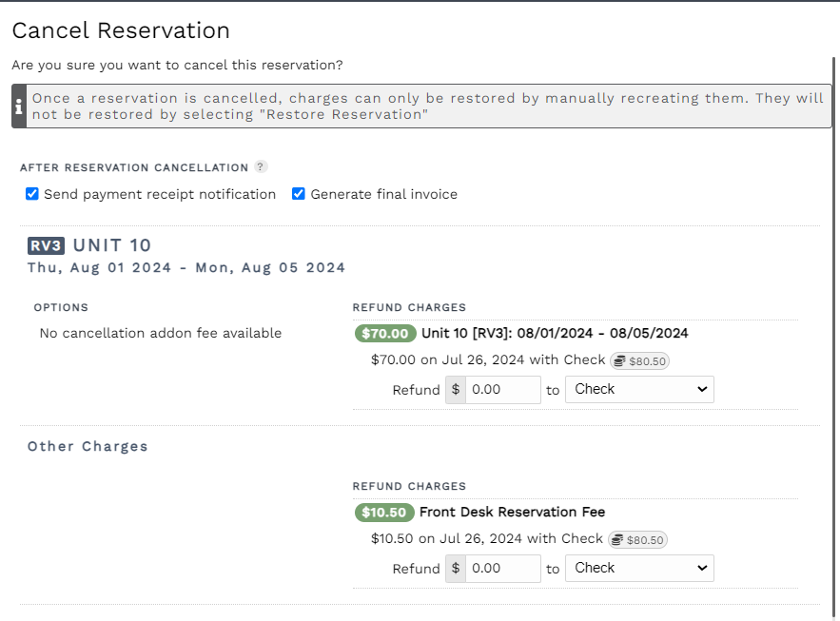
Task: Click the $80.50 payment pill for Unit 10
Action: click(637, 360)
